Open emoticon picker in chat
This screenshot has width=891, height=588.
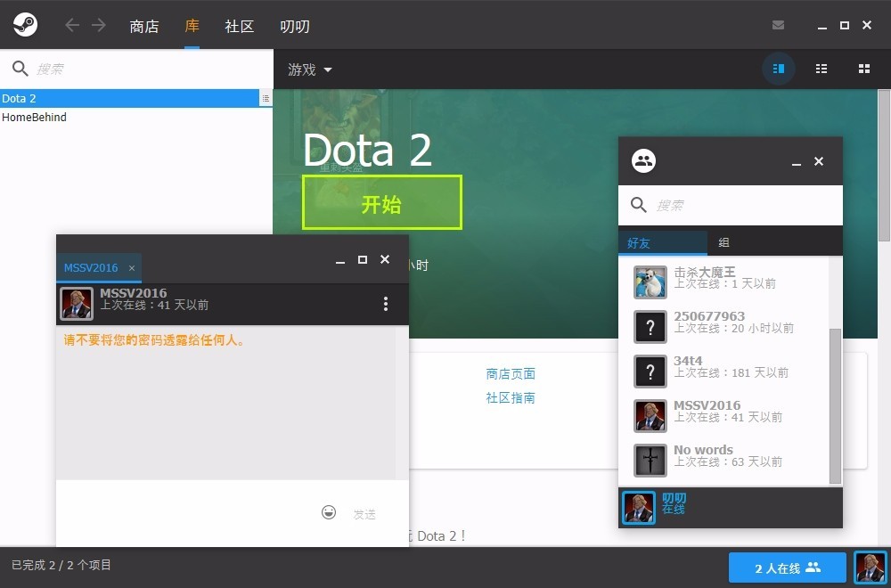tap(329, 512)
